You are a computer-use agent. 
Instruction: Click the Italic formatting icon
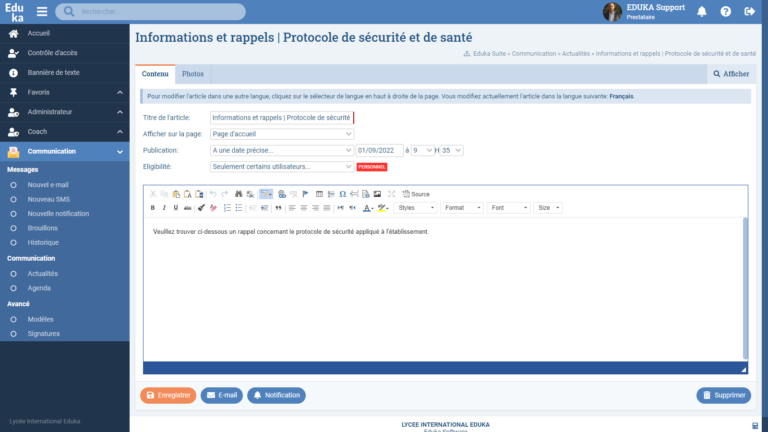tap(164, 208)
